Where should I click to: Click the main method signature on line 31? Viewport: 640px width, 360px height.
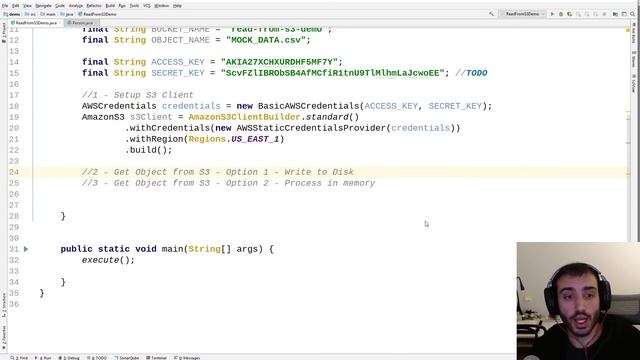click(x=167, y=249)
